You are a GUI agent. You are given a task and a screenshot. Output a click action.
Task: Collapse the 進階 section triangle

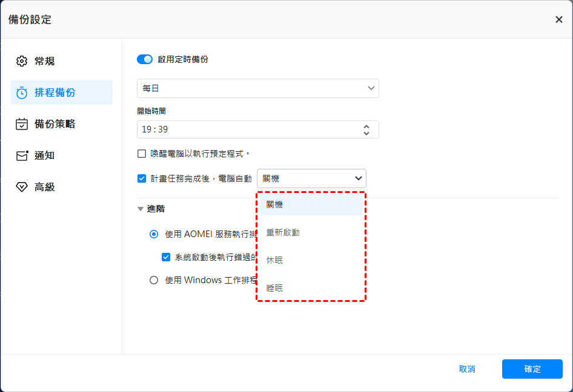(x=141, y=209)
